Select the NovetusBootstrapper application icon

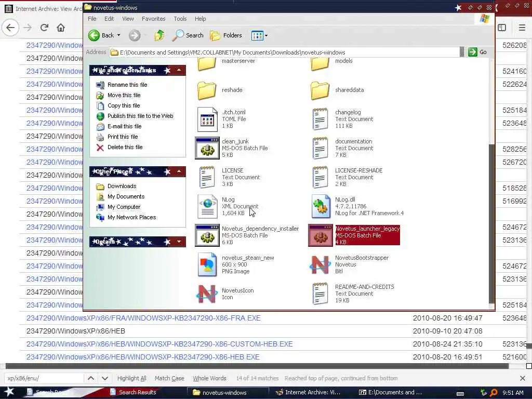pos(320,264)
